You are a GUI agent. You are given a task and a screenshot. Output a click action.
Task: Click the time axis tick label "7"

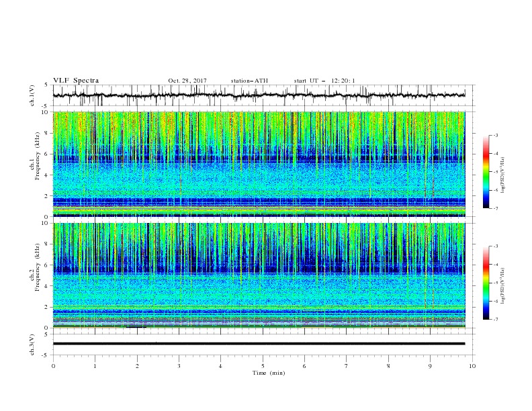point(347,366)
